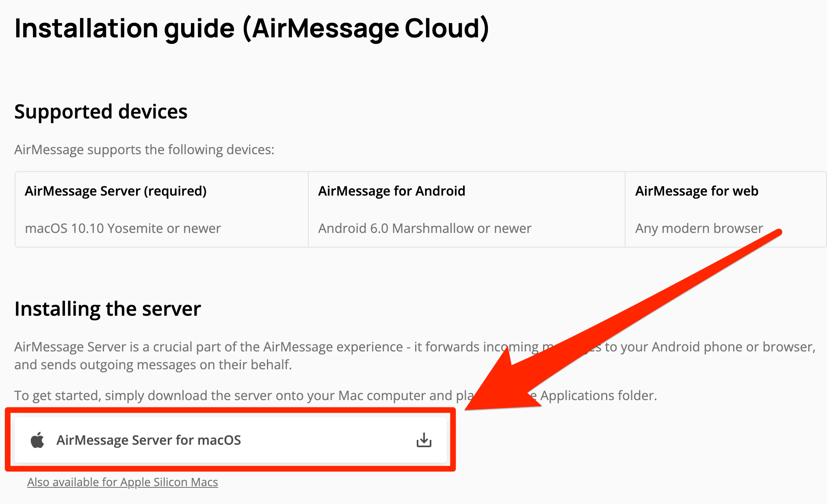
Task: Click the Installation guide page title
Action: pos(252,28)
